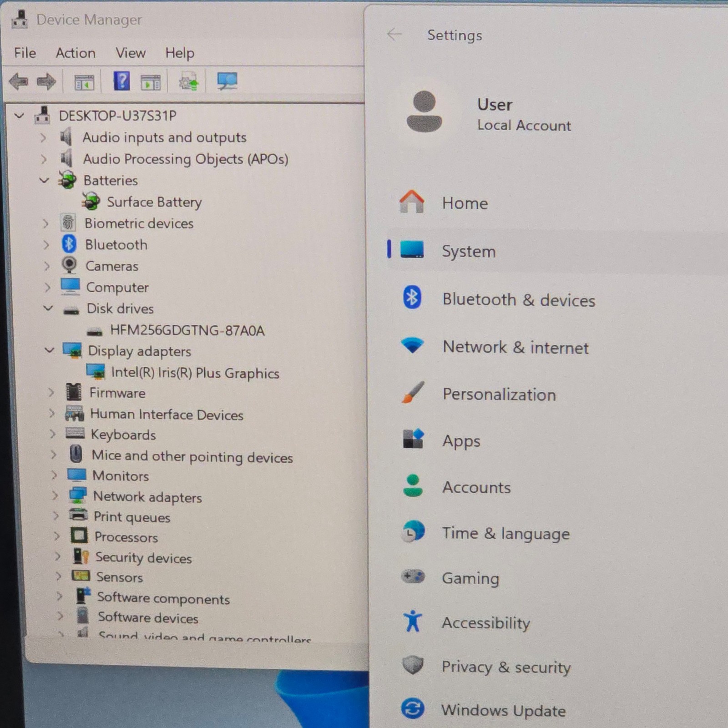The width and height of the screenshot is (728, 728).
Task: Click the Personalization paintbrush icon
Action: 413,392
